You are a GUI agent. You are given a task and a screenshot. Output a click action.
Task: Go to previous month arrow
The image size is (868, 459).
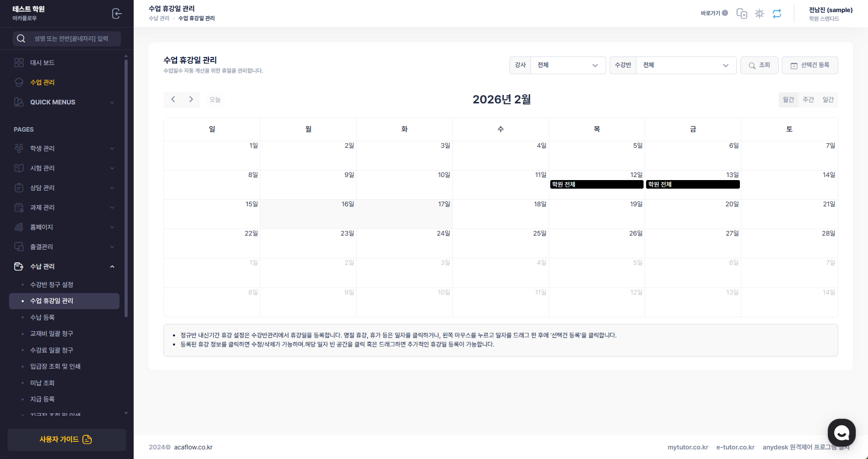tap(173, 99)
